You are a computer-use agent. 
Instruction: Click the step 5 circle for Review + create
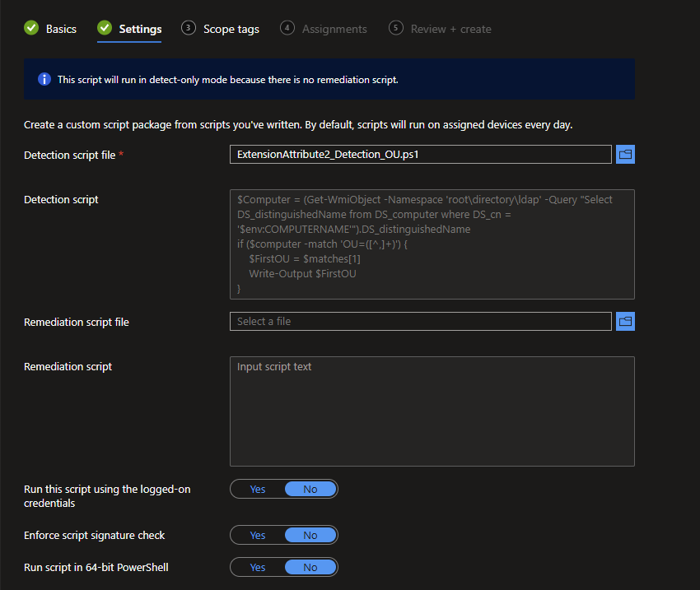tap(396, 29)
